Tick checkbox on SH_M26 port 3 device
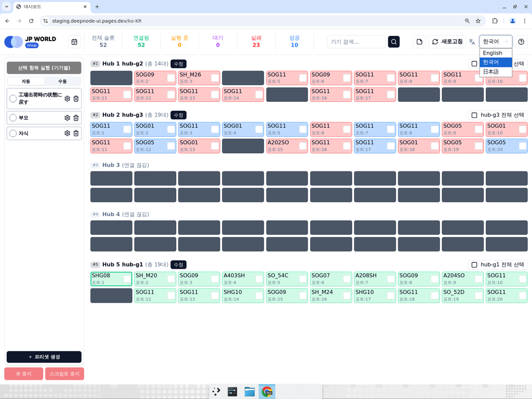The image size is (532, 399). click(215, 78)
